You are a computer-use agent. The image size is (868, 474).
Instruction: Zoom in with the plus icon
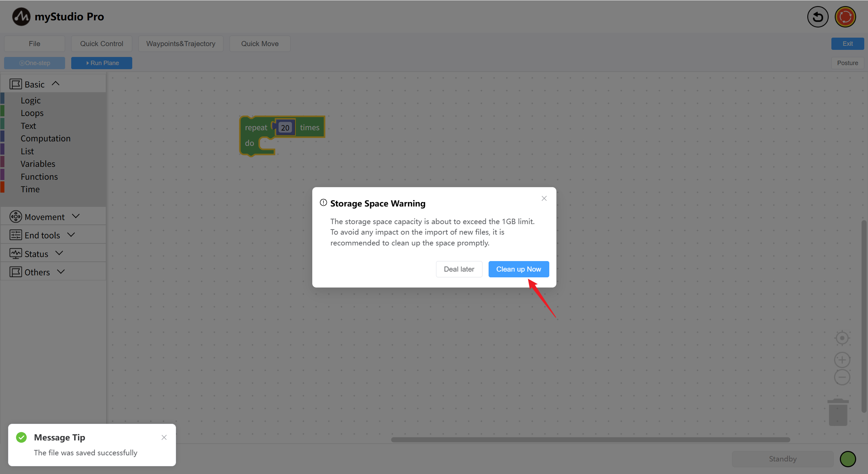click(842, 360)
